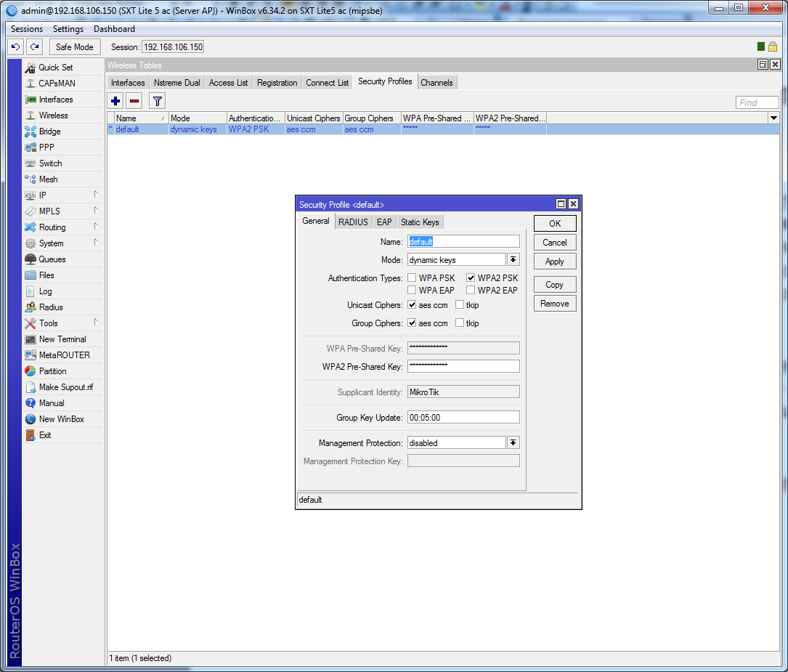This screenshot has height=672, width=788.
Task: Open the Management Protection dropdown
Action: (513, 443)
